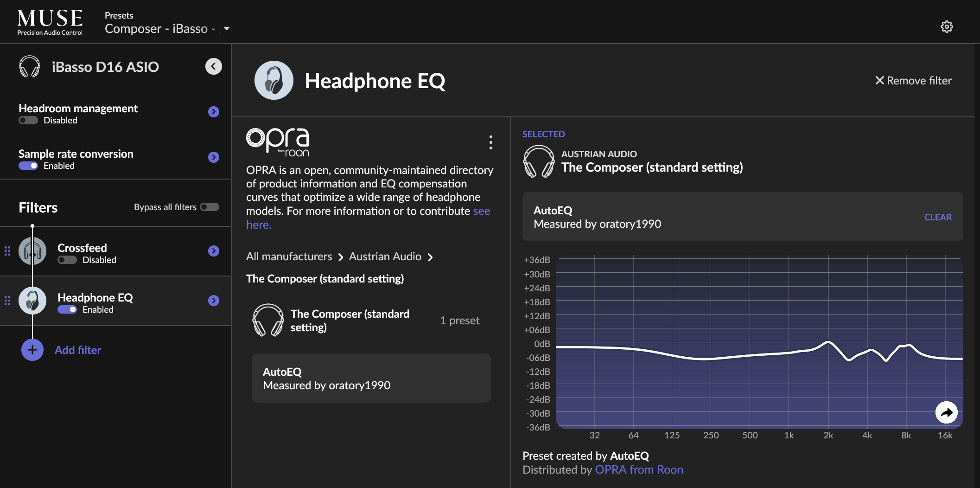Open the Presets dropdown arrow

[x=227, y=29]
